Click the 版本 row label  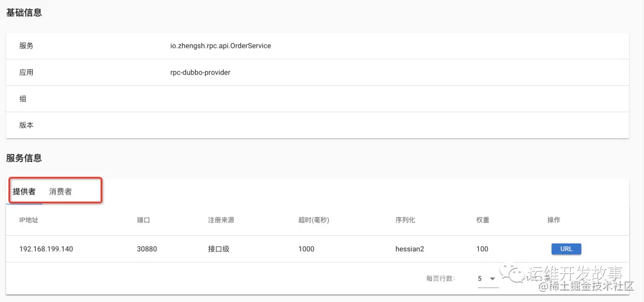[26, 125]
